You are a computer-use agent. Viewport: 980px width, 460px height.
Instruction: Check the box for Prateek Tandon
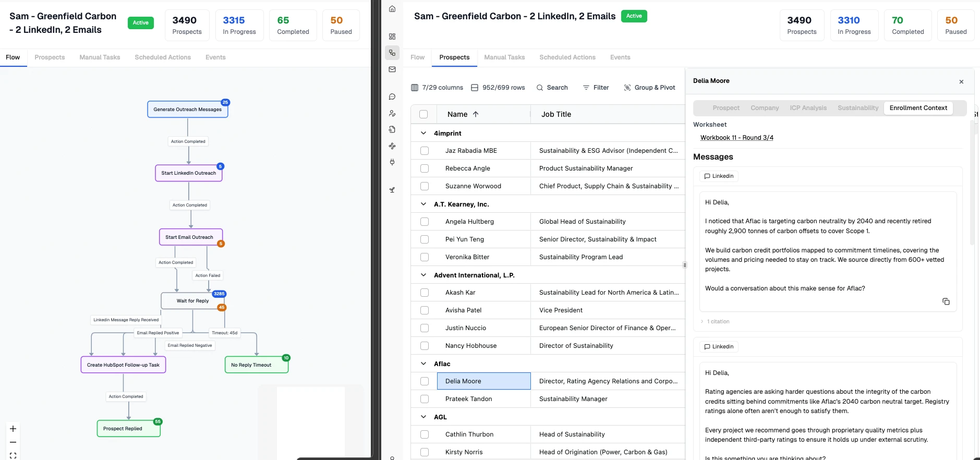(x=425, y=399)
